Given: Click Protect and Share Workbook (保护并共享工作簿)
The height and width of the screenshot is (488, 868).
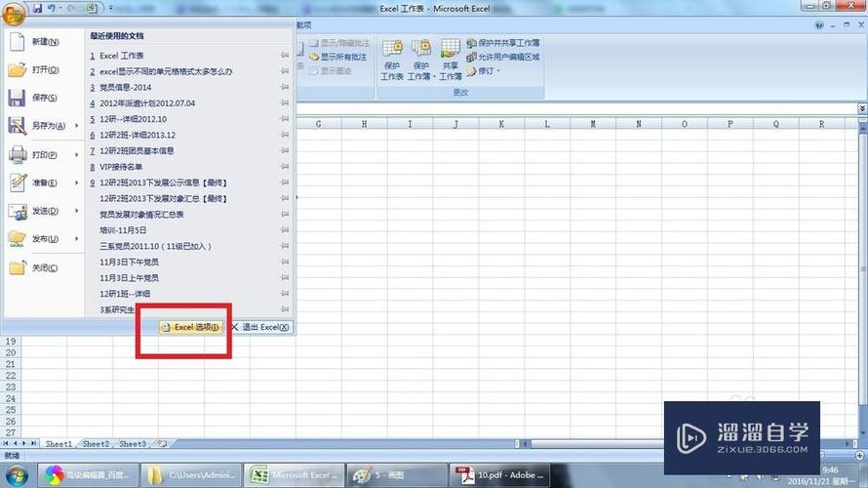Looking at the screenshot, I should (x=503, y=43).
